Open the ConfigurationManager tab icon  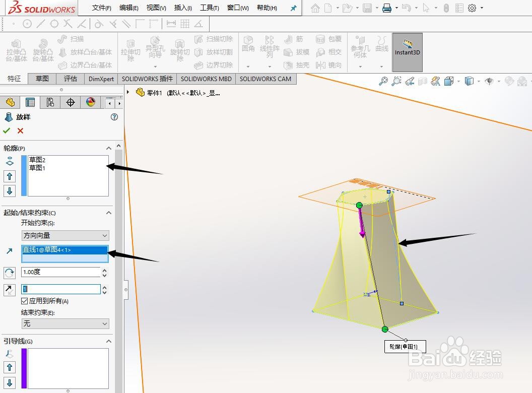coord(50,102)
